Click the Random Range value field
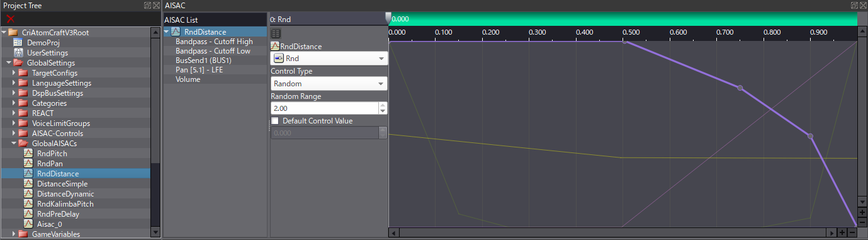The image size is (868, 240). point(324,108)
